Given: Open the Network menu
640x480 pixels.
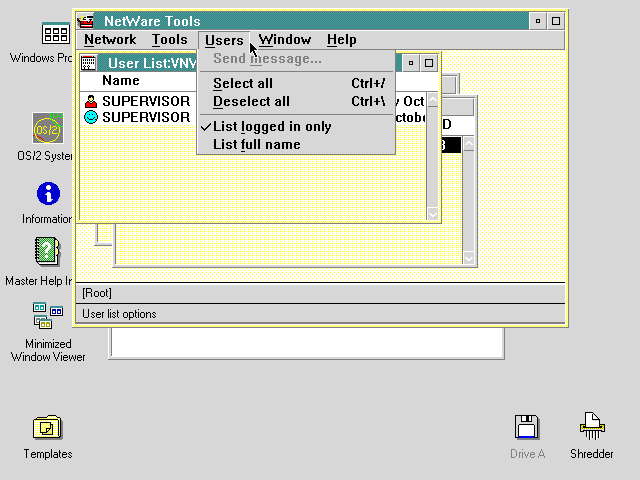Looking at the screenshot, I should click(x=110, y=40).
